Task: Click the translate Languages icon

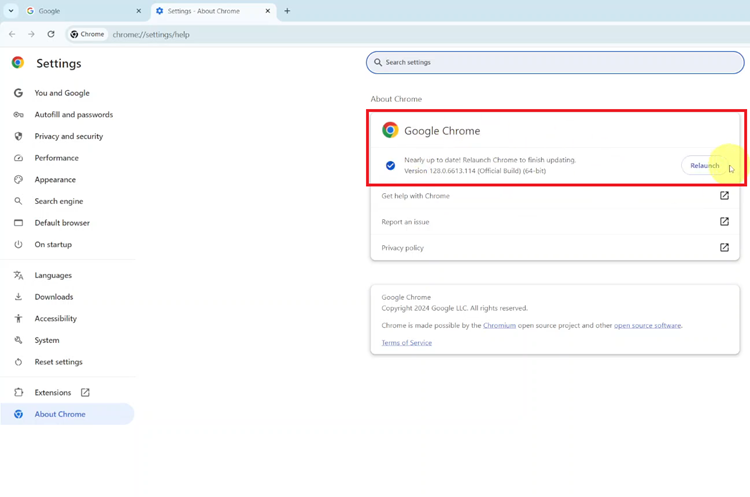Action: pyautogui.click(x=18, y=275)
